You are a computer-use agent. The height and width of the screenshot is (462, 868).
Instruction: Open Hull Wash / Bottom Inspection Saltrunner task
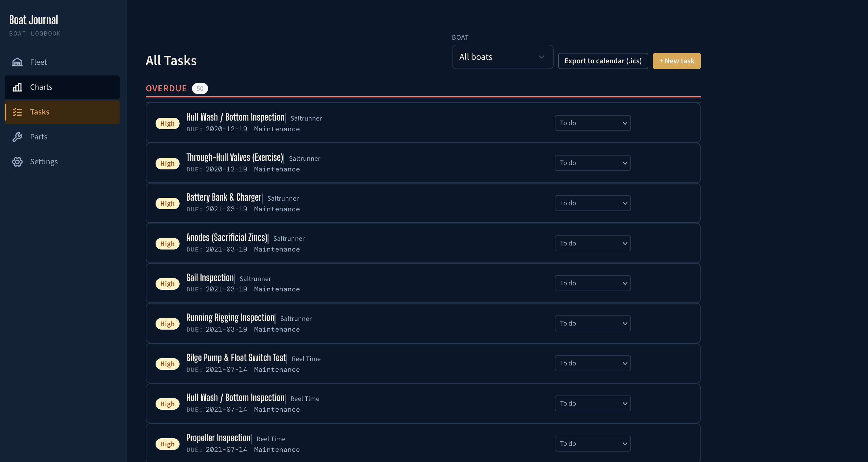pos(236,117)
